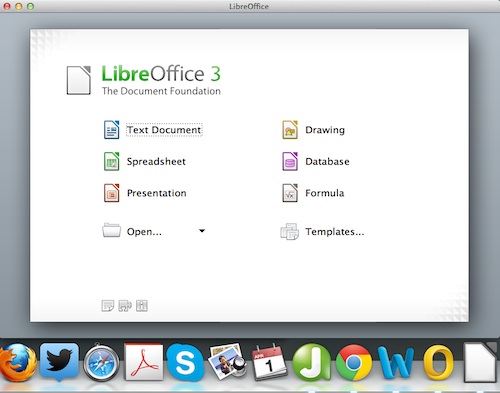Click the Spreadsheet Calc icon
The height and width of the screenshot is (393, 500).
coord(111,161)
